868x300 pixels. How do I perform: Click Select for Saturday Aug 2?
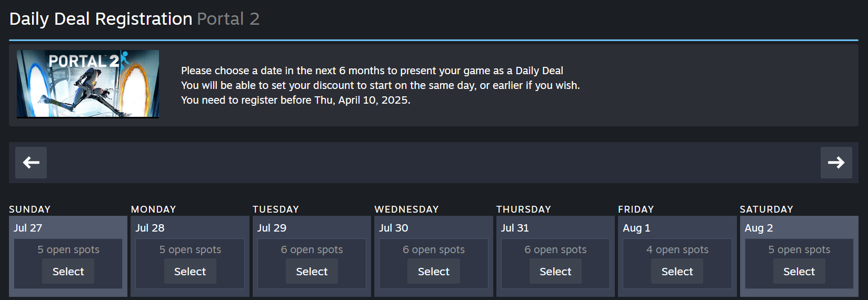pyautogui.click(x=799, y=272)
